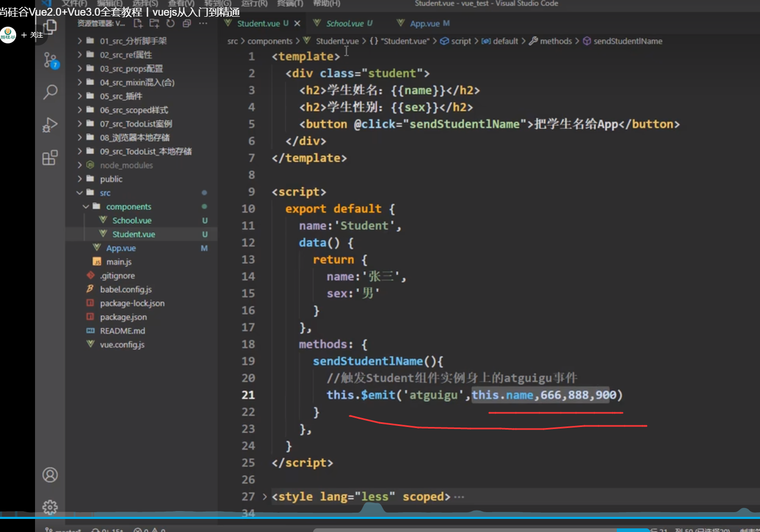Screen dimensions: 760x532
Task: Click the New File icon in explorer
Action: pos(138,24)
